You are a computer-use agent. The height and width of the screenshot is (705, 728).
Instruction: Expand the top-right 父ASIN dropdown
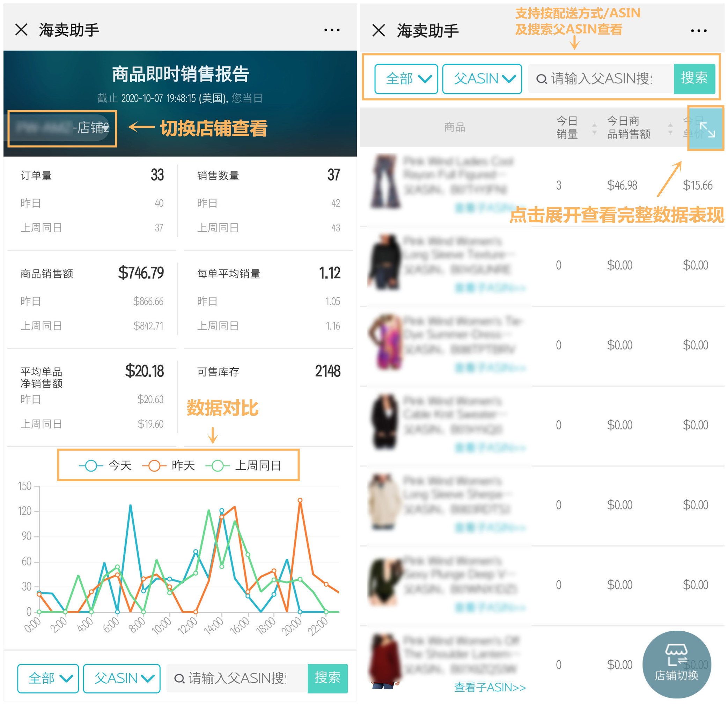click(482, 78)
